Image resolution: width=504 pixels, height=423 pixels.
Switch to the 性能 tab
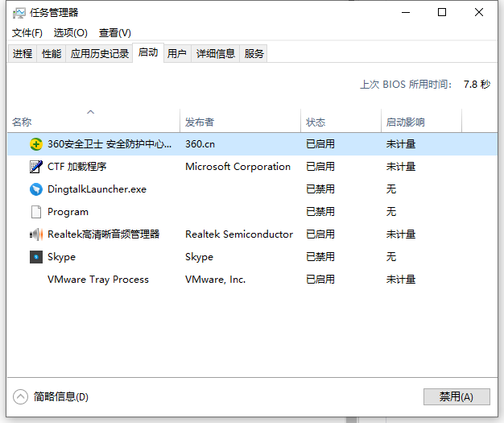coord(52,53)
